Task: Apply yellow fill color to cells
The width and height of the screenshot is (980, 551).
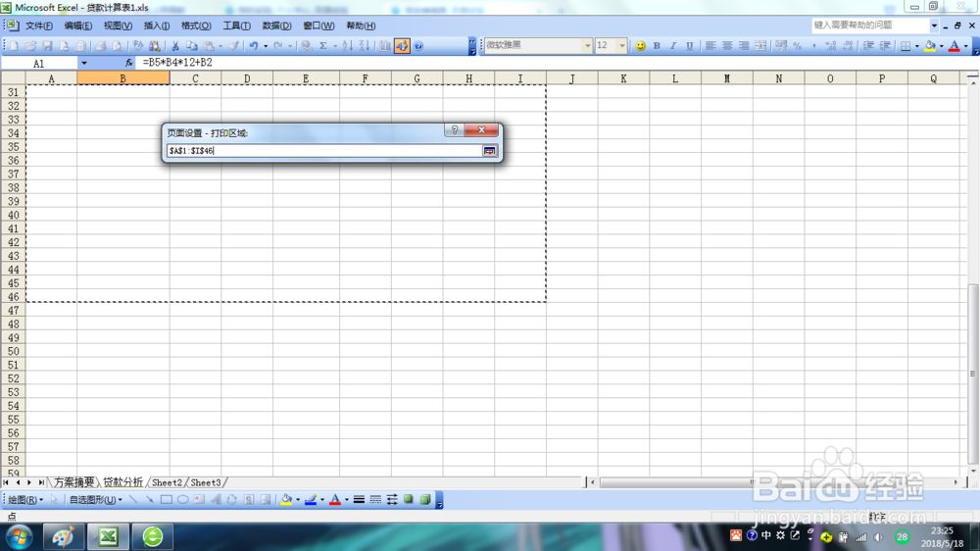Action: 930,46
